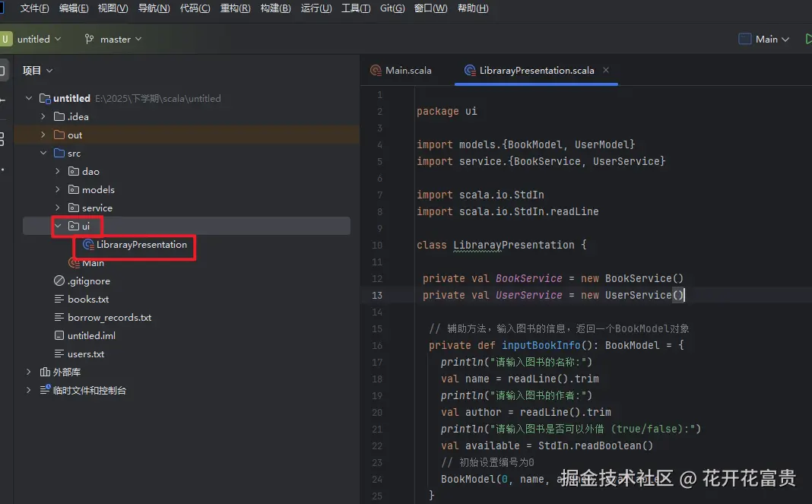Click the dao package icon
812x504 pixels.
74,172
